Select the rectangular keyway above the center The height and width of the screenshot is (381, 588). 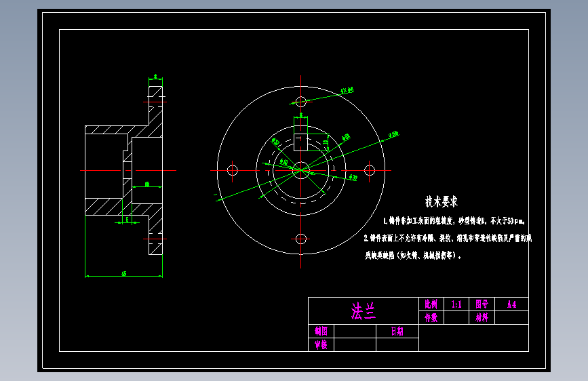pos(300,142)
